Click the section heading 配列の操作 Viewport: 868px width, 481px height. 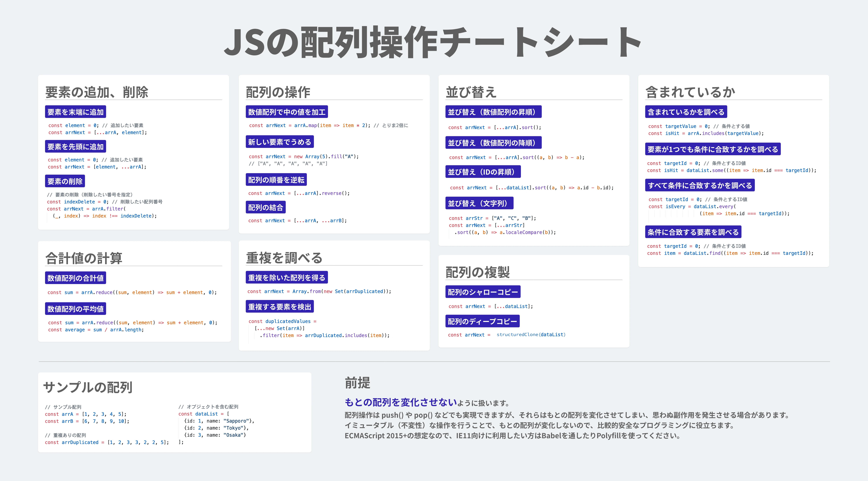[x=278, y=92]
